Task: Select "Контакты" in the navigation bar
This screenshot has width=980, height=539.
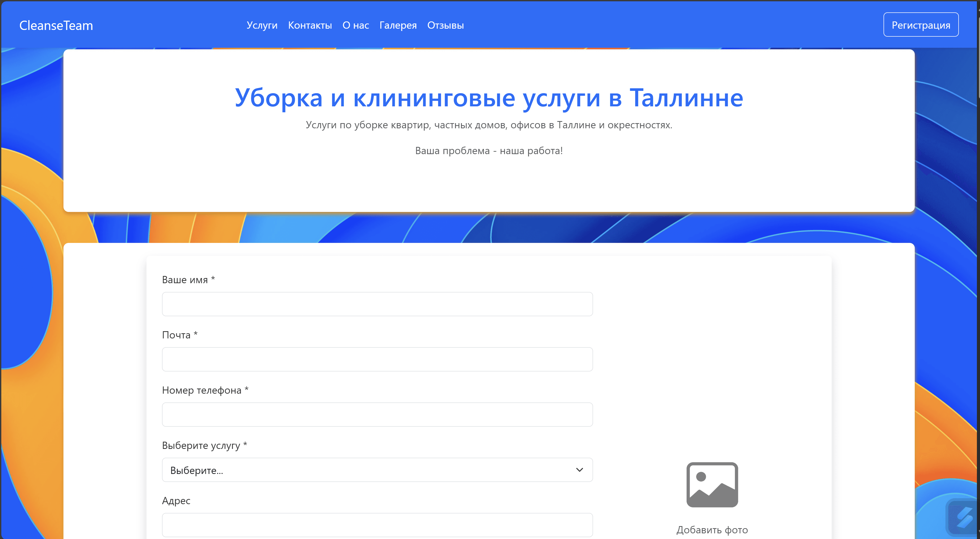Action: (x=310, y=25)
